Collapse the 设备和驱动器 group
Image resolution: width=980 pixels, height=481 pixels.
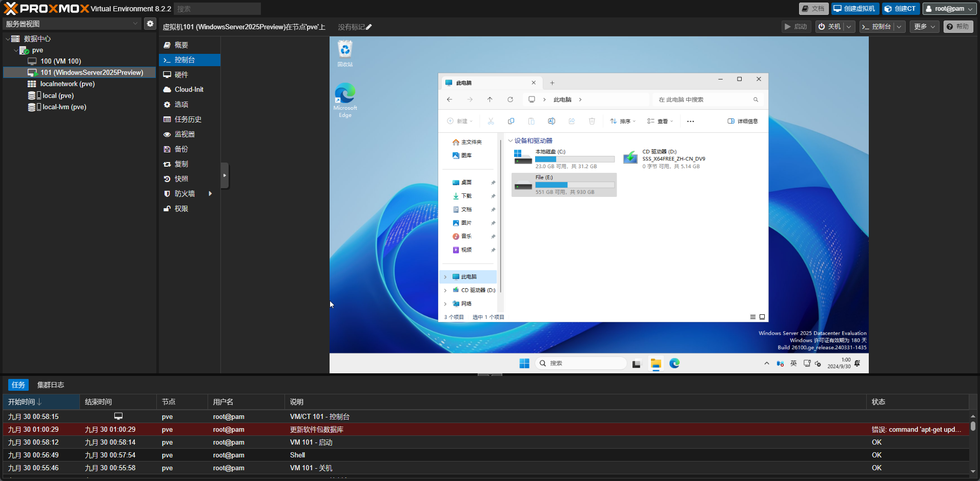pos(511,141)
